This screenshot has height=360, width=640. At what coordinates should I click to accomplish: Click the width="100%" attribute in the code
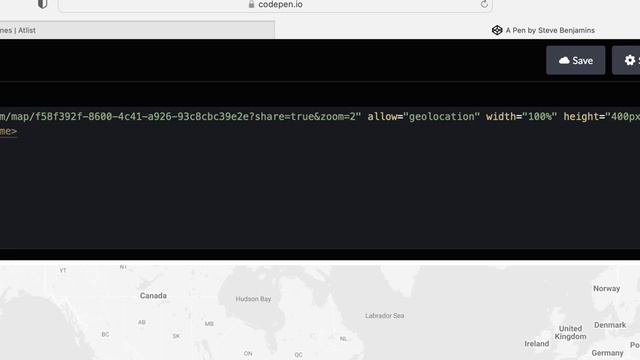coord(521,117)
